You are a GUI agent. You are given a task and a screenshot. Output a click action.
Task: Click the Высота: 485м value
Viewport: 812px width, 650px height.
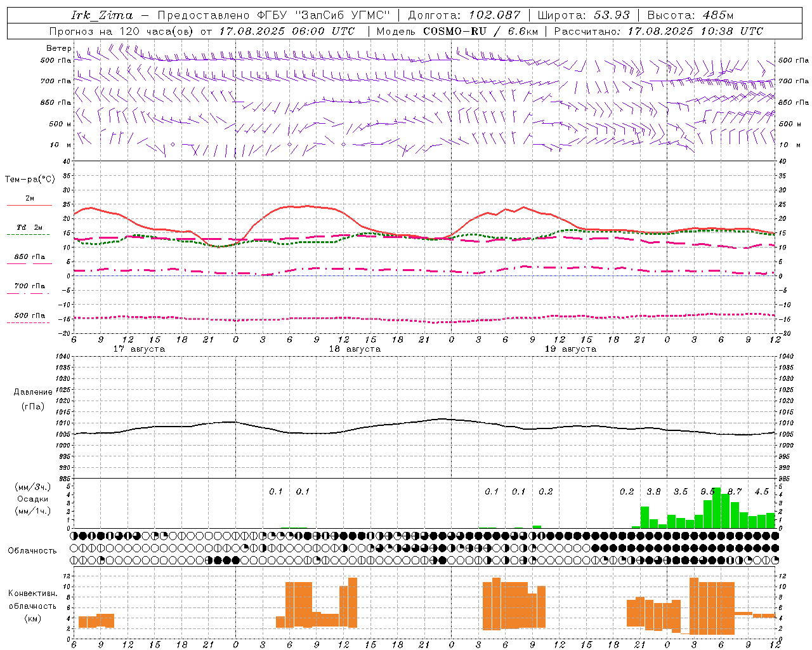(x=690, y=15)
